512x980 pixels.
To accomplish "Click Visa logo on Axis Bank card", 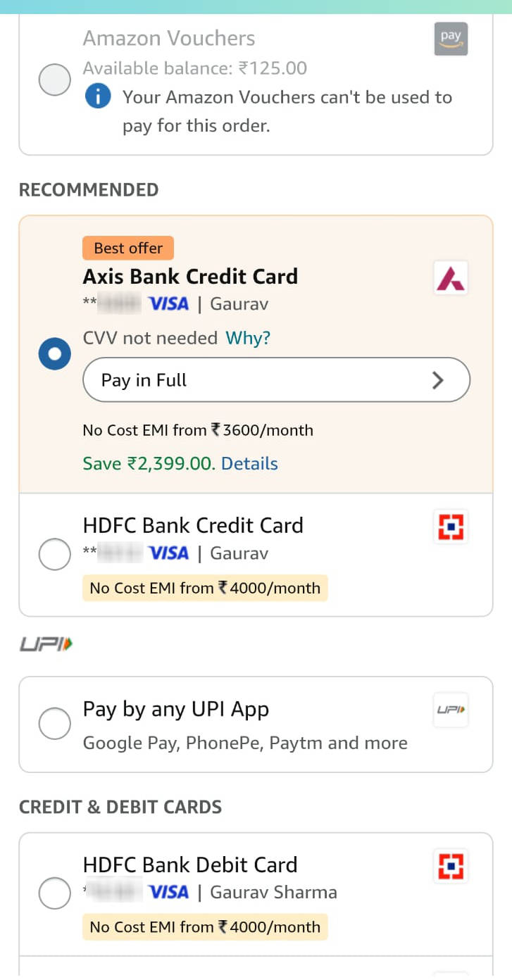I will [x=168, y=304].
